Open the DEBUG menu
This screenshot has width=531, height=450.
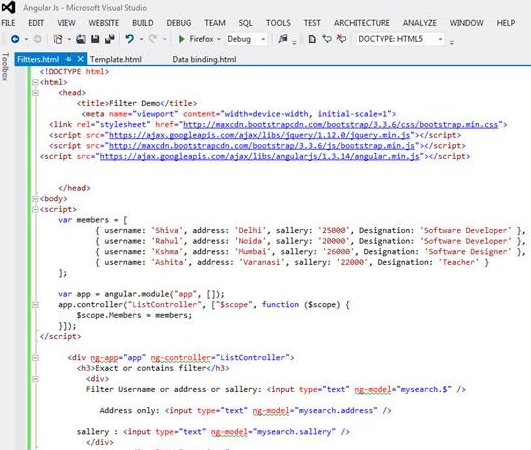179,23
